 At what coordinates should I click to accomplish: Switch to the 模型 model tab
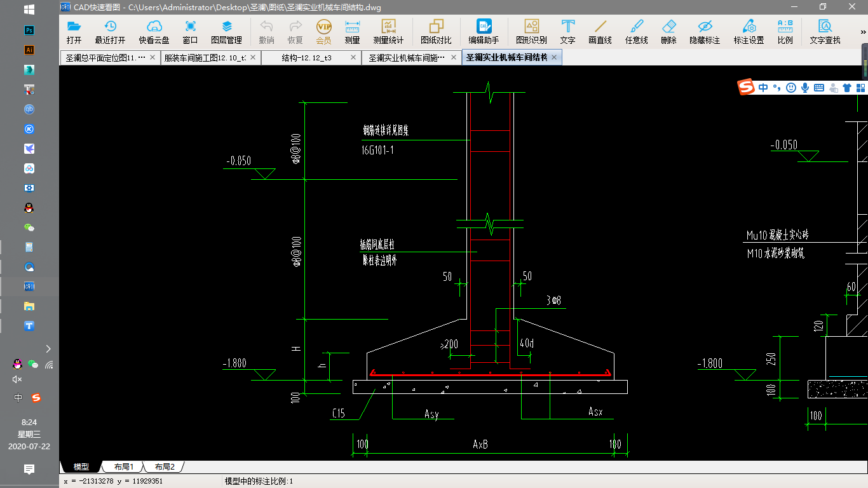81,467
